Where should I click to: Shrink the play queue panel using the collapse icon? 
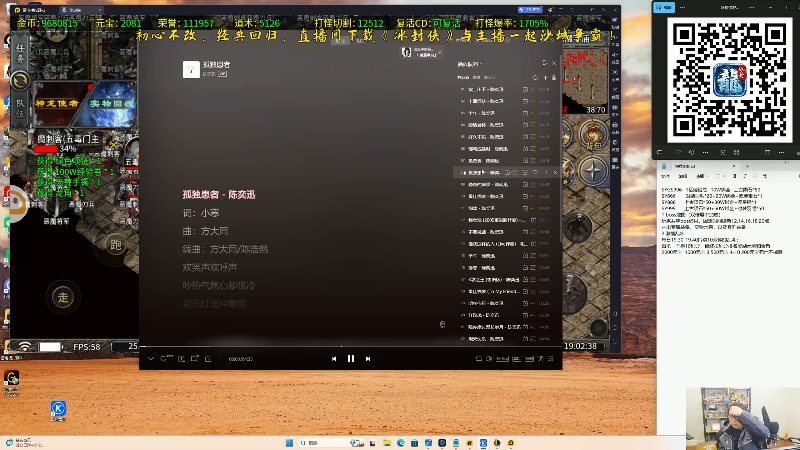pos(544,63)
